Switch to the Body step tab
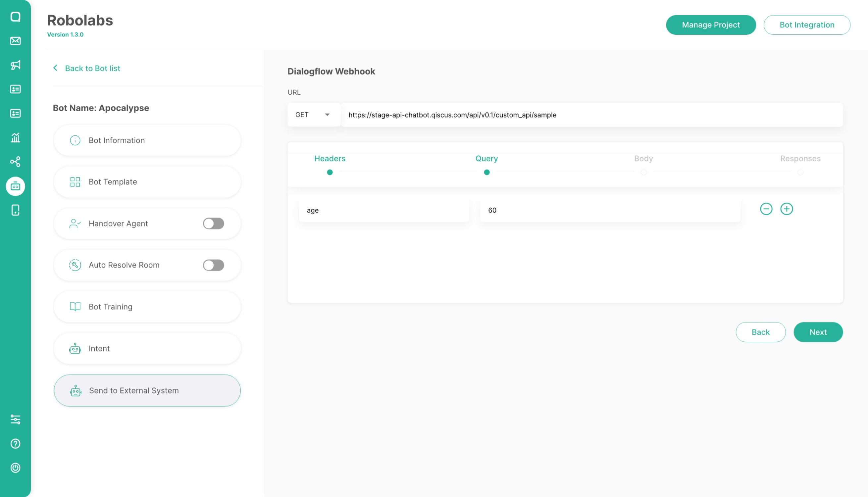The image size is (868, 497). 643,159
